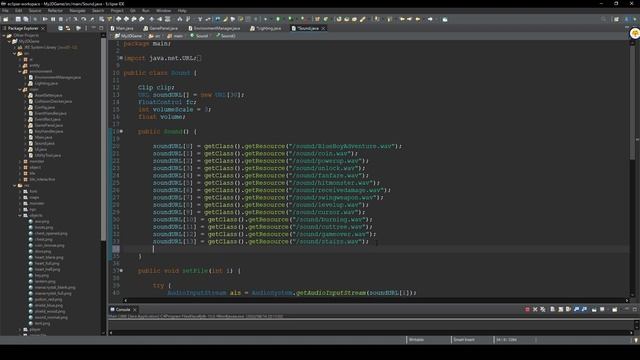Click the editor horizontal scrollbar
640x360 pixels.
point(376,300)
